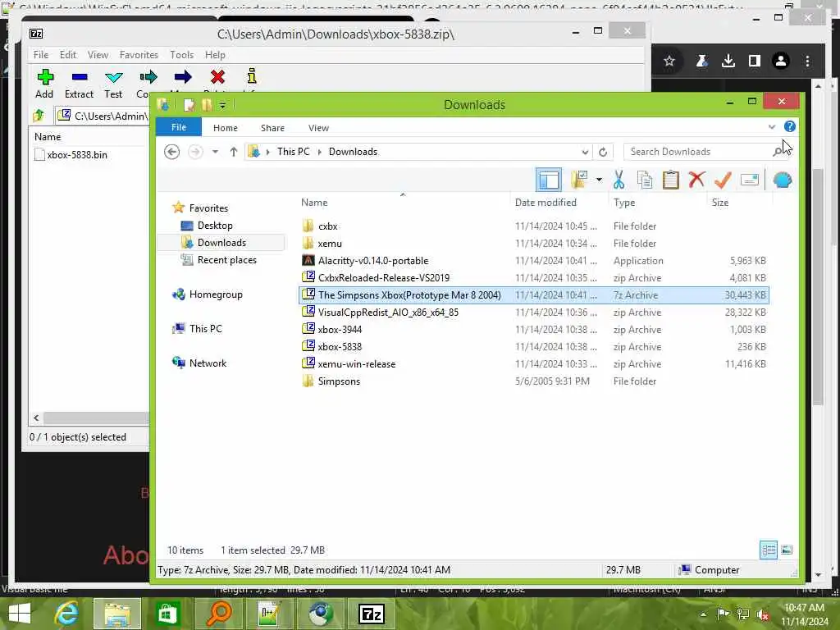
Task: Click the Copy pages icon in Explorer toolbar
Action: click(645, 180)
